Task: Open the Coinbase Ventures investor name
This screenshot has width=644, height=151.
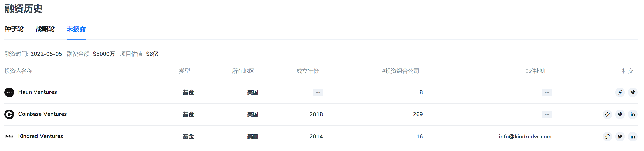Action: [42, 114]
